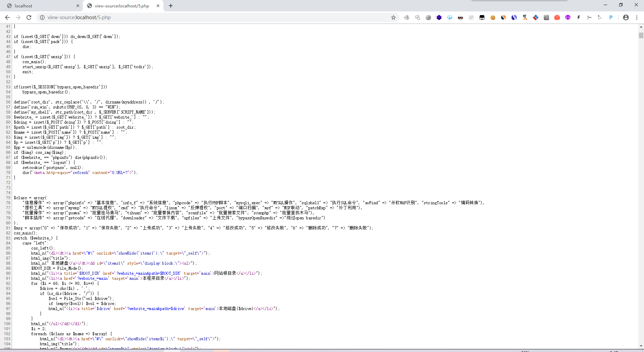The image size is (644, 352).
Task: Click the vertical scrollbar thumb
Action: [641, 35]
